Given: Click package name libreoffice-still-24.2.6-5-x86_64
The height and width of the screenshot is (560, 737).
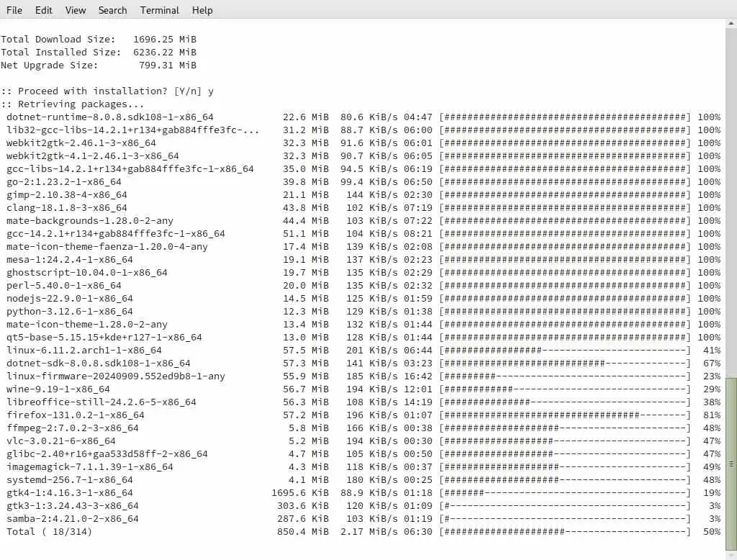Looking at the screenshot, I should point(101,402).
